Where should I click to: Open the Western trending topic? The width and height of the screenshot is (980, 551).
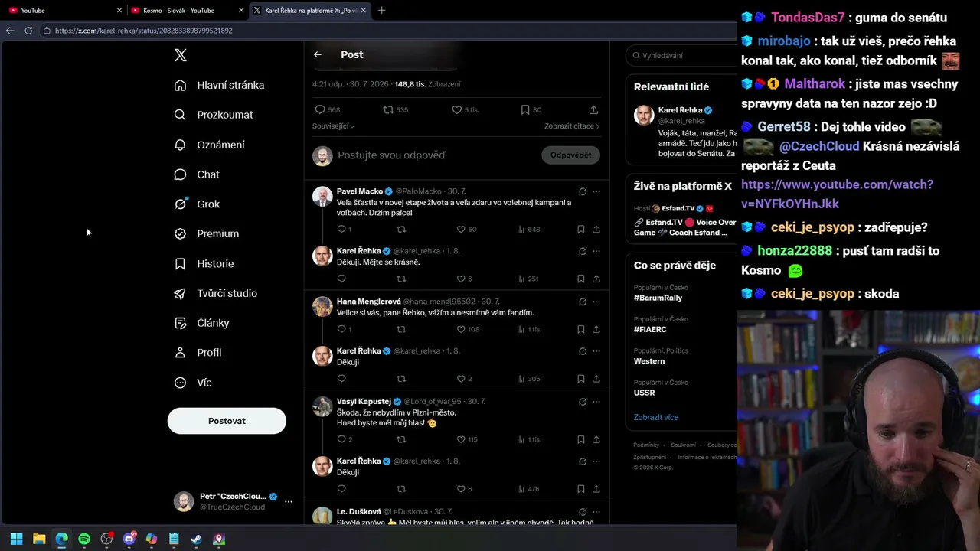point(649,361)
